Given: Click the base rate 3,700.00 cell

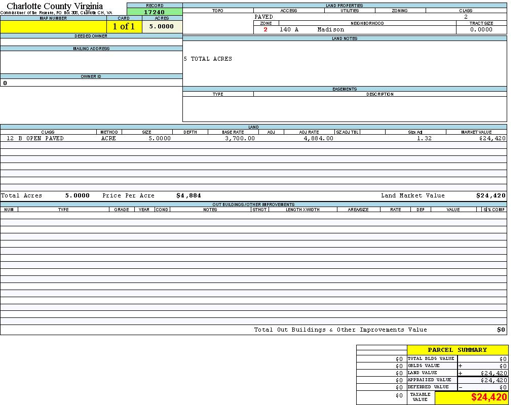Looking at the screenshot, I should (240, 138).
